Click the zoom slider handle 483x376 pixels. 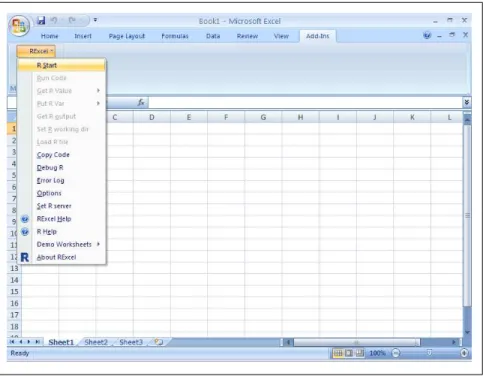coord(429,353)
